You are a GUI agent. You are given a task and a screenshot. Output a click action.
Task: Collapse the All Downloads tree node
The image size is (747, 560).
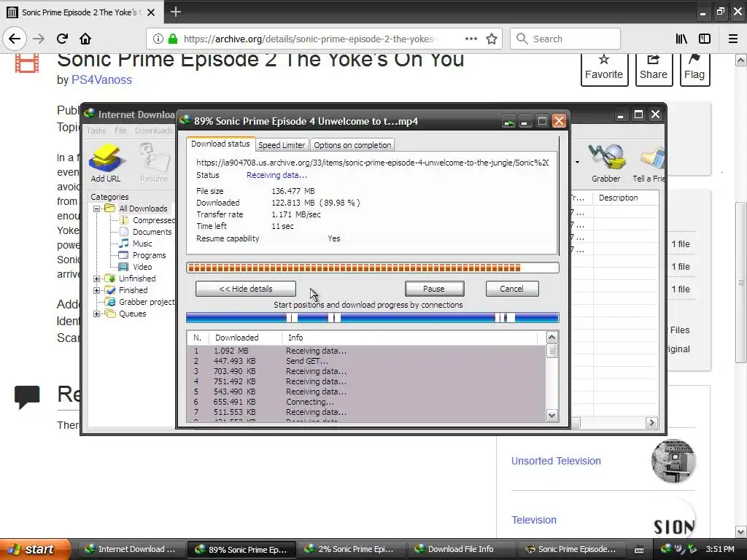[97, 209]
